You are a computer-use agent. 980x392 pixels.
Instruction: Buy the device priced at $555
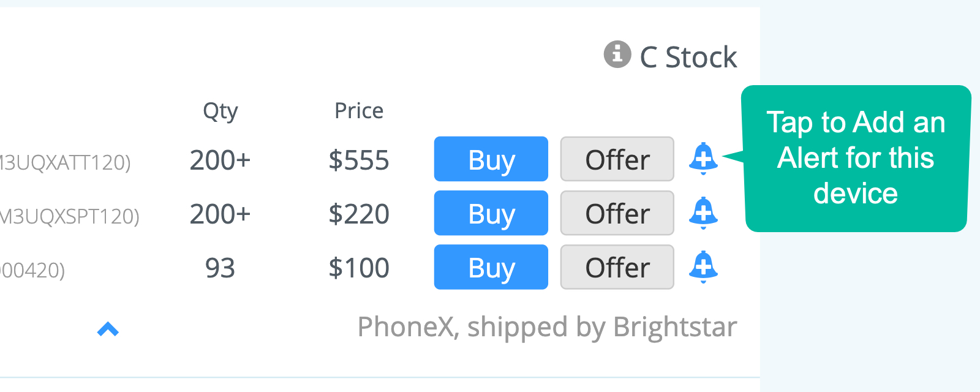click(491, 159)
